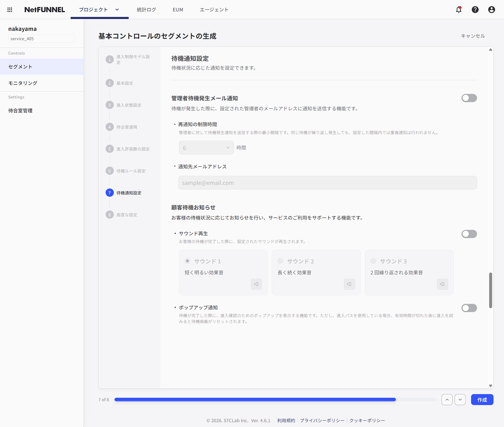Switch to 統計ログ tab
This screenshot has height=427, width=504.
pyautogui.click(x=146, y=10)
